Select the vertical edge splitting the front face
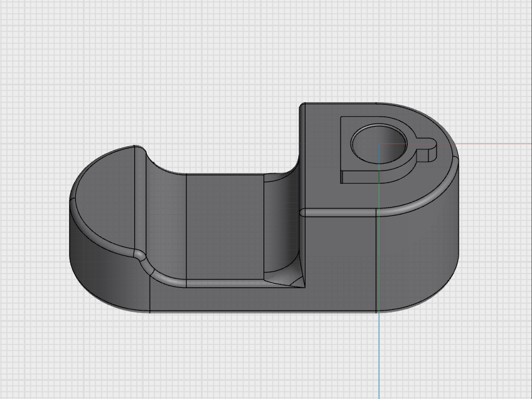The width and height of the screenshot is (532, 399). (x=187, y=238)
